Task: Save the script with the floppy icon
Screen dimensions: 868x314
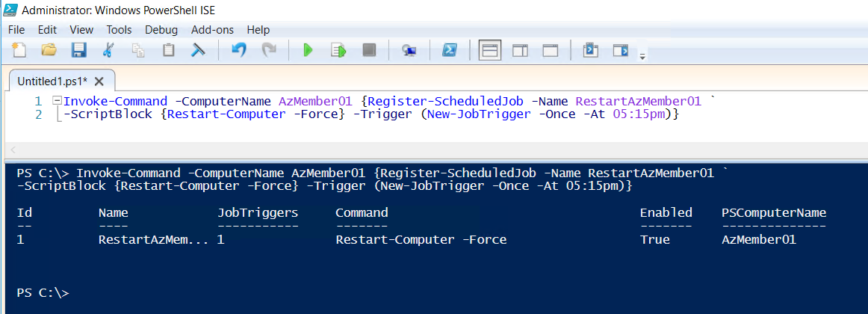Action: 78,51
